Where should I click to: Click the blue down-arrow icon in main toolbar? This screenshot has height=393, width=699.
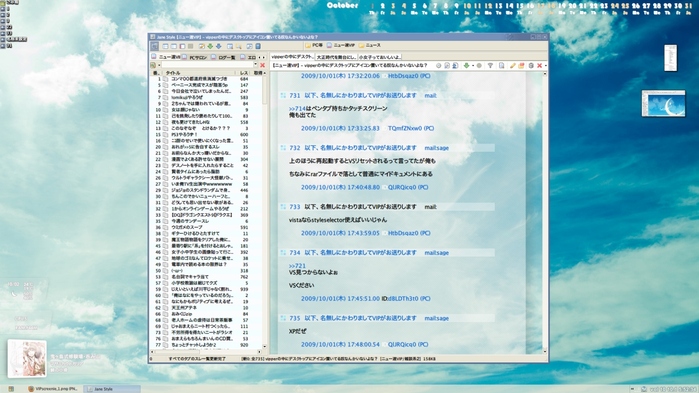218,46
